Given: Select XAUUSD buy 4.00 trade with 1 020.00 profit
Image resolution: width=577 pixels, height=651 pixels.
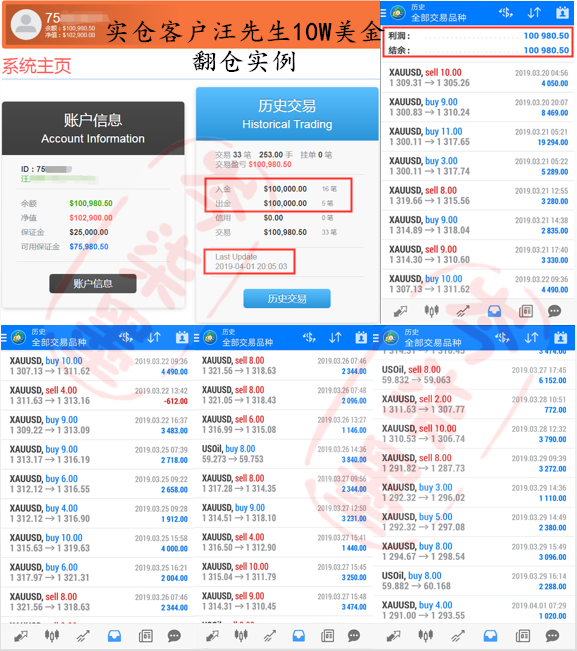Looking at the screenshot, I should tap(474, 610).
